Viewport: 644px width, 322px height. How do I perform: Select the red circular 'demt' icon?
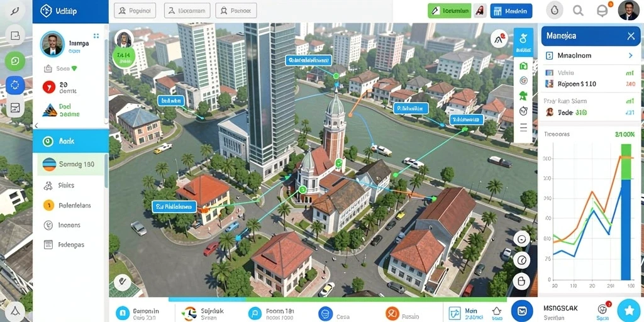(49, 87)
